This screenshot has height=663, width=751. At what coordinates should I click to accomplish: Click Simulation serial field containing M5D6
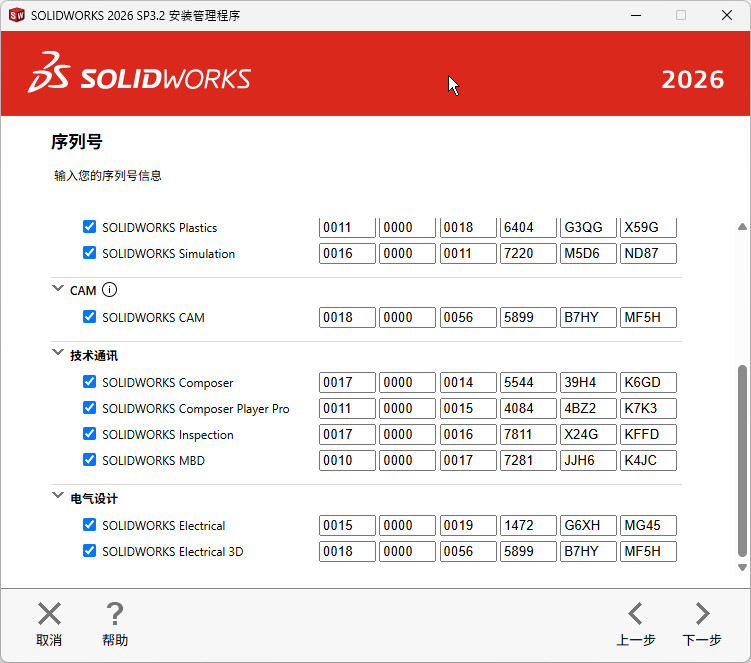(588, 253)
